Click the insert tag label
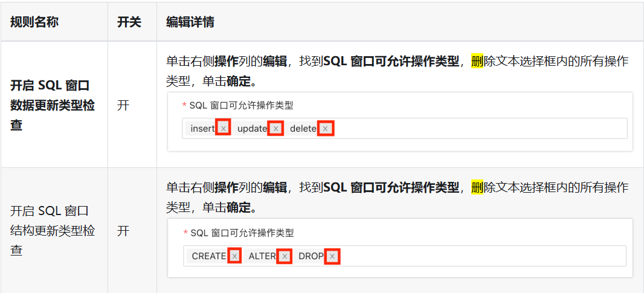Viewport: 644px width, 293px height. (202, 129)
